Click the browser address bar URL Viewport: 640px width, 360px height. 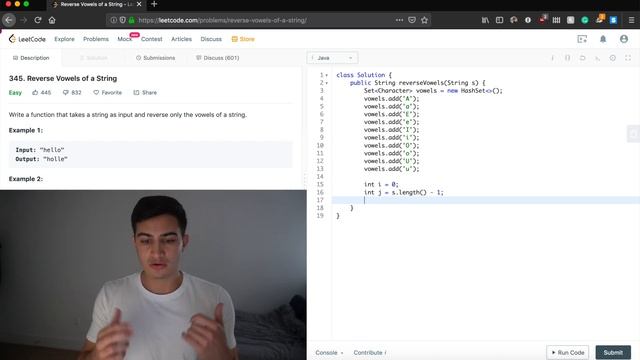pos(222,20)
